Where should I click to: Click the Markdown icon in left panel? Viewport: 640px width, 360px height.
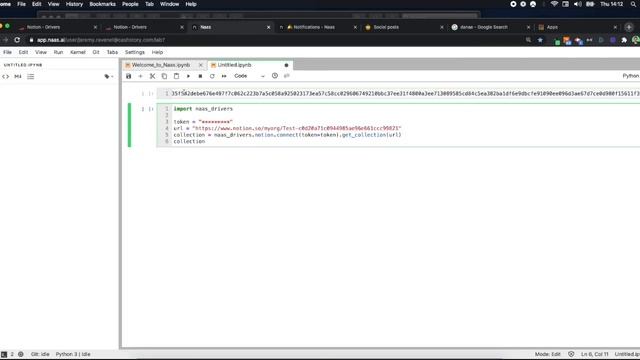(18, 76)
